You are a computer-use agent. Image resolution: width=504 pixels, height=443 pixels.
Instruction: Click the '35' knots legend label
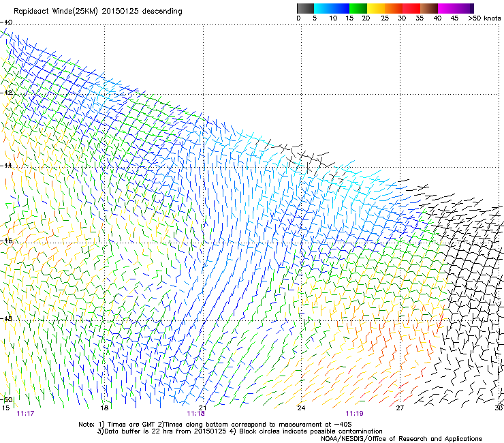(x=420, y=18)
